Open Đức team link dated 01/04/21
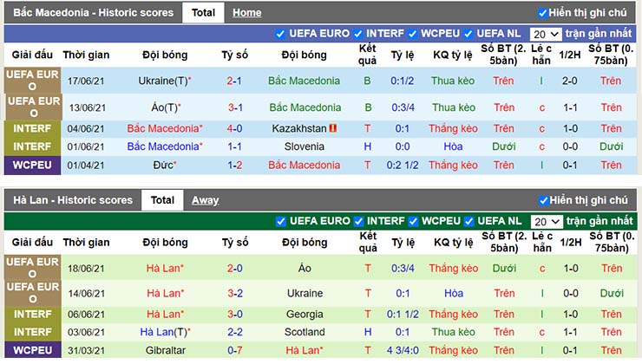The image size is (642, 364). (165, 166)
